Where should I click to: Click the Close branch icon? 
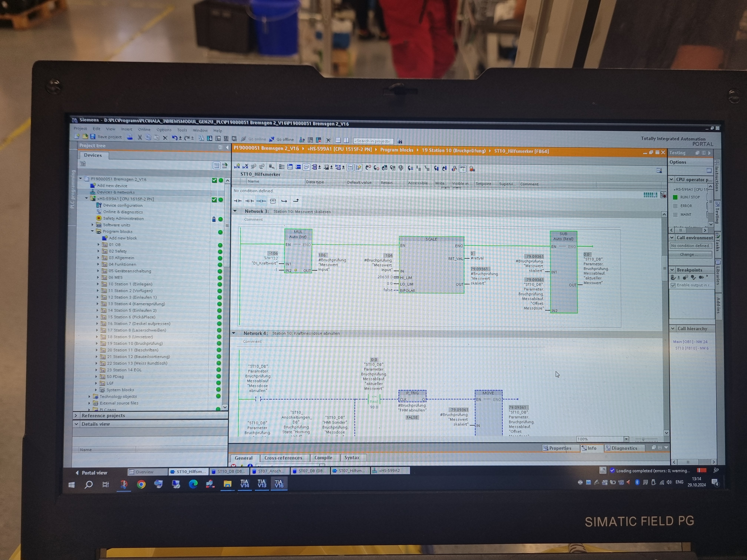pos(296,201)
